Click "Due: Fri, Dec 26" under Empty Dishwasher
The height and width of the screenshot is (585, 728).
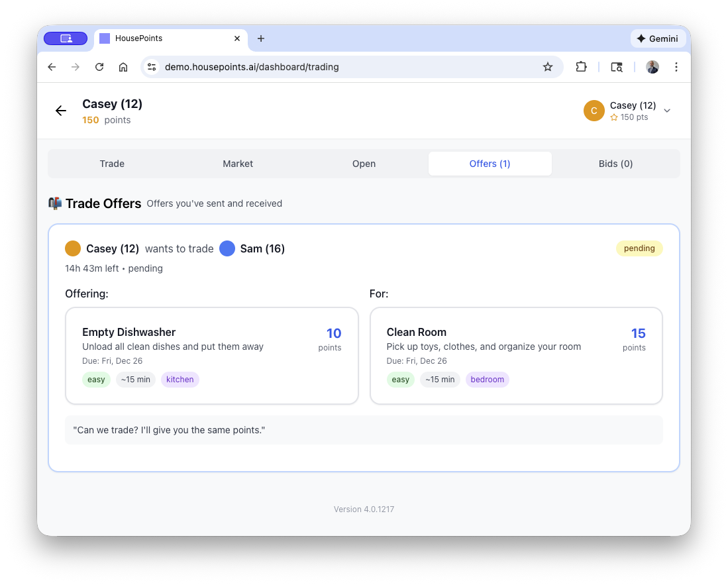pos(113,361)
